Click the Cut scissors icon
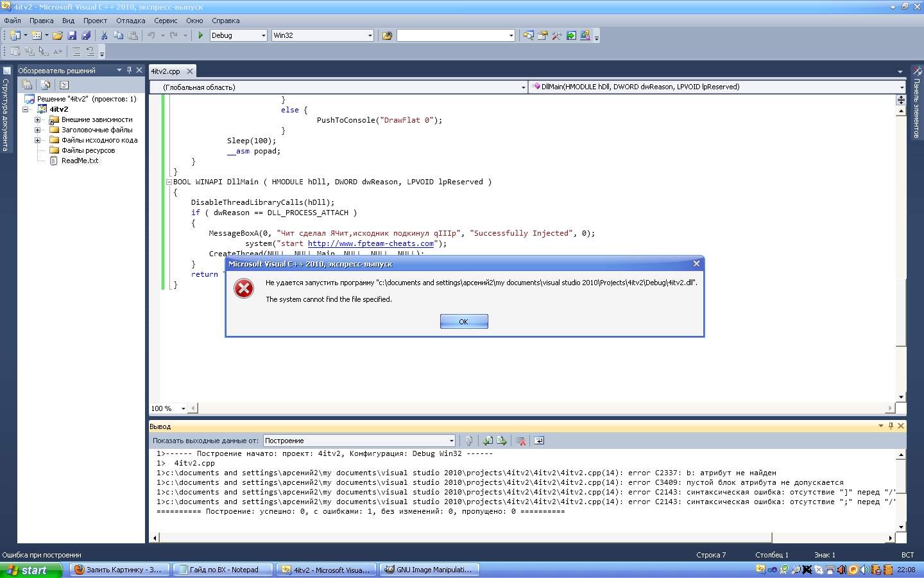The image size is (924, 578). tap(104, 35)
